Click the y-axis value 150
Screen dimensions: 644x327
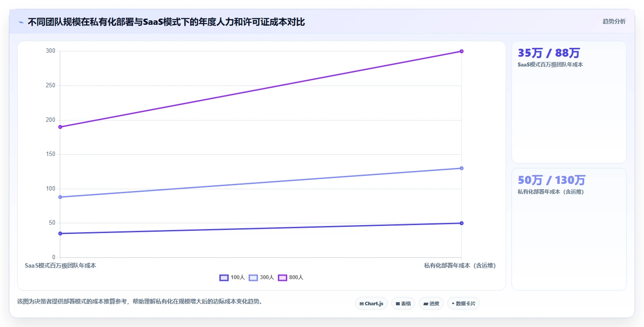51,154
